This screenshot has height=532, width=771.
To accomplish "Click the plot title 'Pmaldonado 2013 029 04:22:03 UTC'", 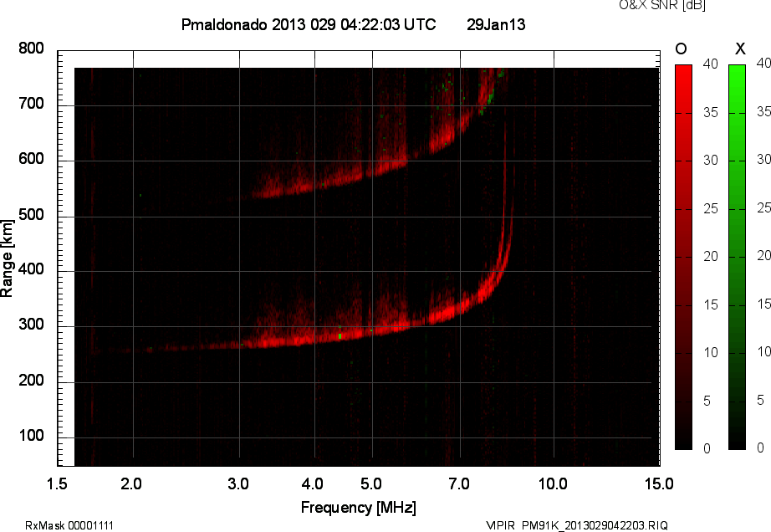I will (309, 24).
